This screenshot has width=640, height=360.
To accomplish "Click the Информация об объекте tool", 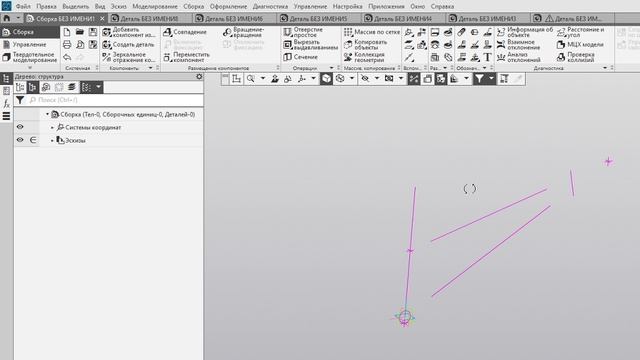I will 524,32.
